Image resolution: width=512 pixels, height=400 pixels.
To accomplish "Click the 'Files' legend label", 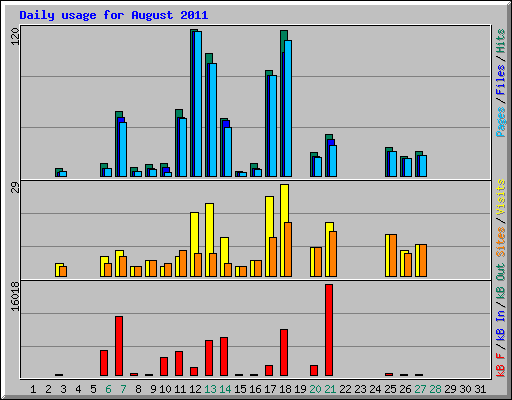I will 500,80.
